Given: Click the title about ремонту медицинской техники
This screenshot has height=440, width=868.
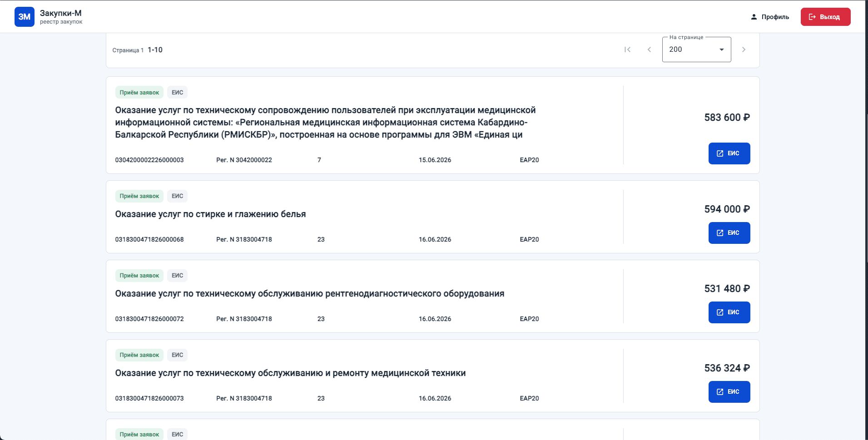Looking at the screenshot, I should (290, 373).
